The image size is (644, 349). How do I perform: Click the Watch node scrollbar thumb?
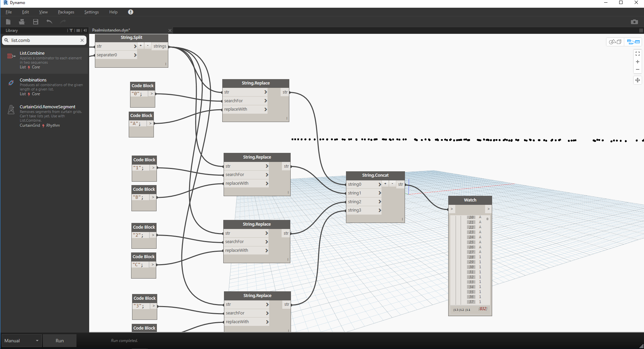click(487, 219)
